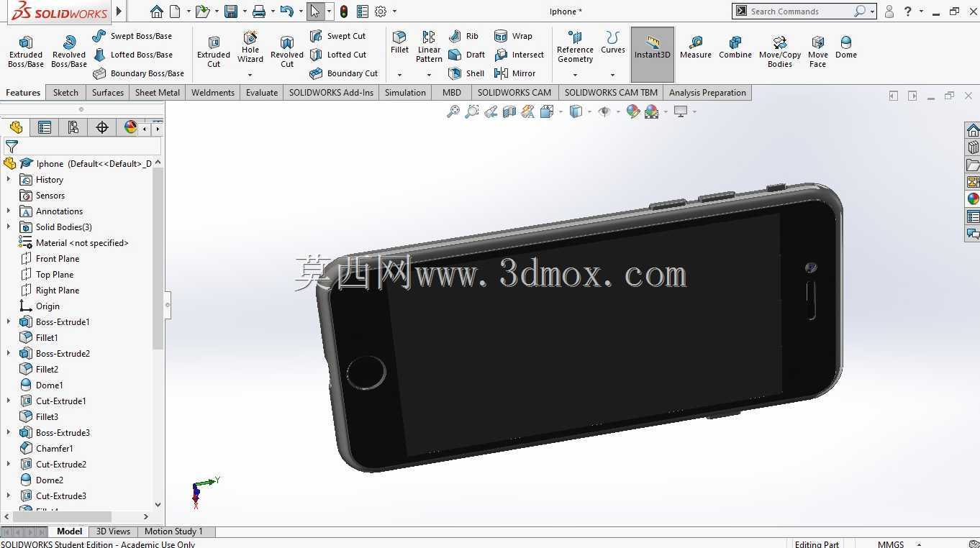Open the ConfigurationManager tab icon
980x548 pixels.
pyautogui.click(x=73, y=127)
